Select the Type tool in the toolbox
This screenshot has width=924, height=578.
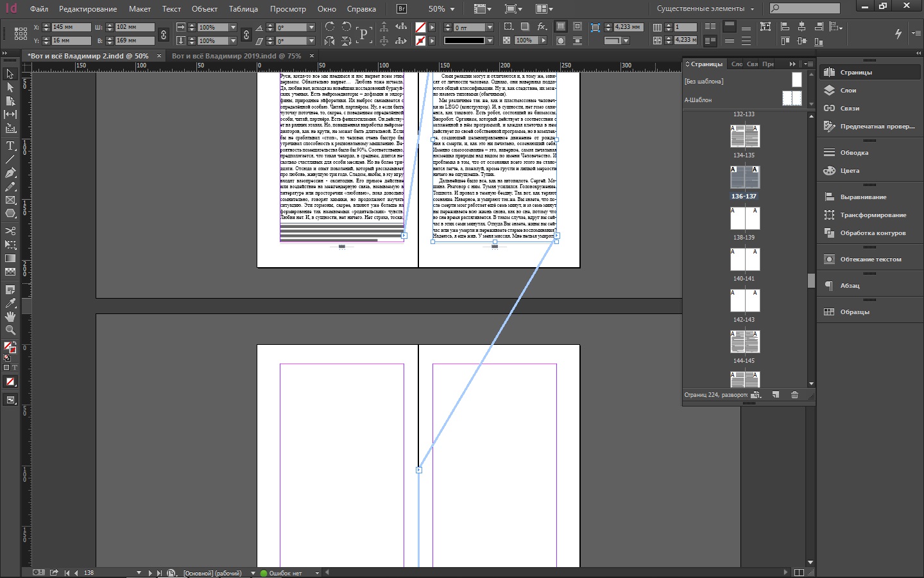[10, 146]
